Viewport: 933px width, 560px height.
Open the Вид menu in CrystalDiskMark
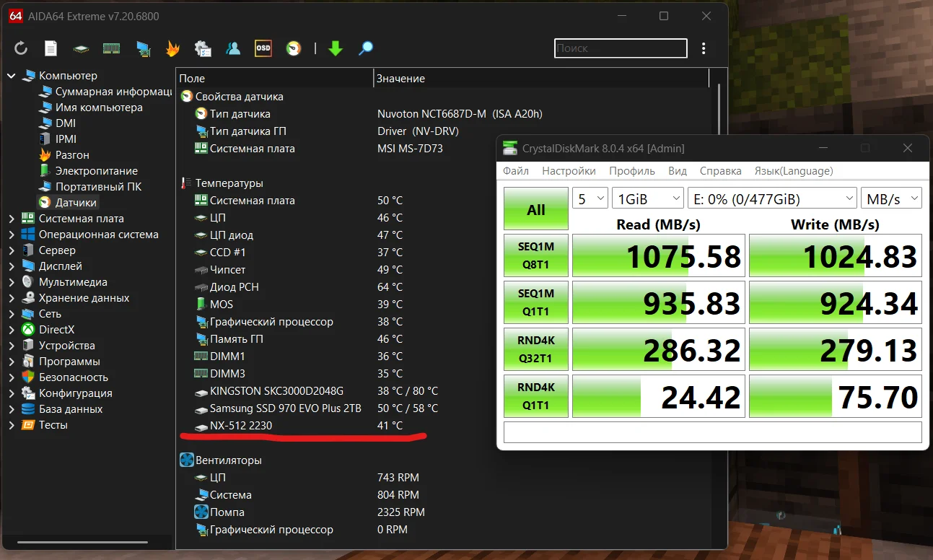[678, 171]
